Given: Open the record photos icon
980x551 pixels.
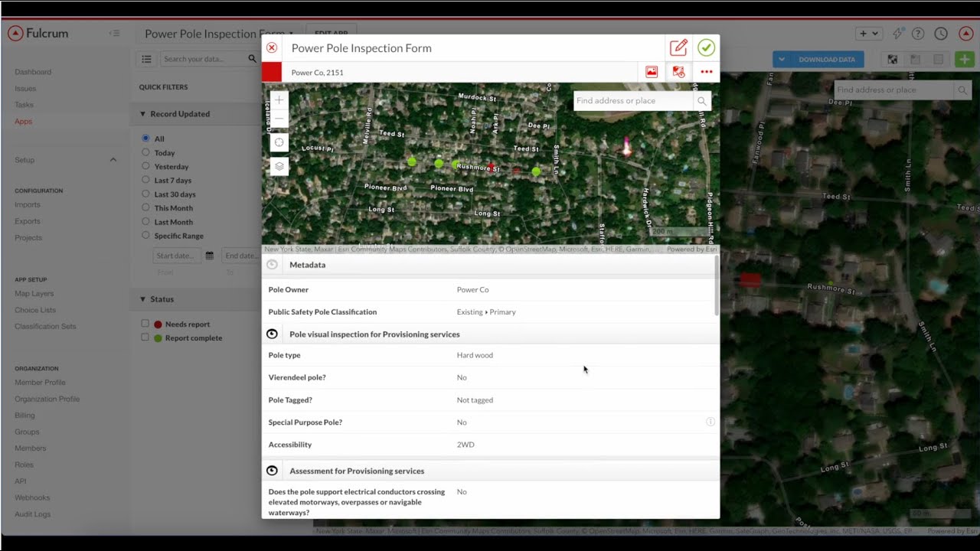Looking at the screenshot, I should [652, 72].
